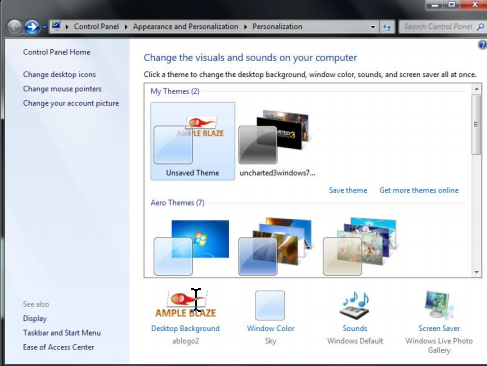The height and width of the screenshot is (366, 487).
Task: Open Change mouse pointers
Action: click(62, 89)
